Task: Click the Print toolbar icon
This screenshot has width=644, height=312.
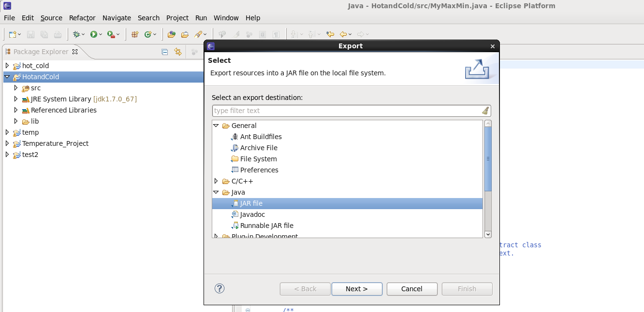Action: click(58, 34)
